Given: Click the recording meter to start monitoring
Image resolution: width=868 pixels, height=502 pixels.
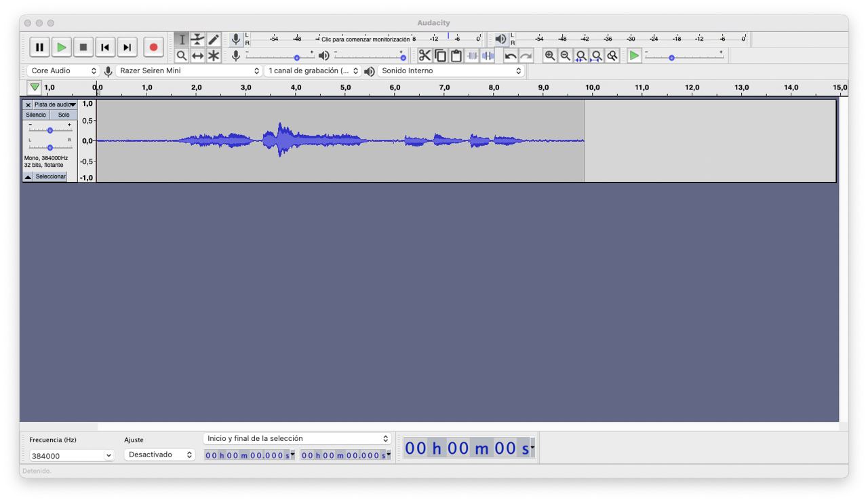Looking at the screenshot, I should 366,39.
